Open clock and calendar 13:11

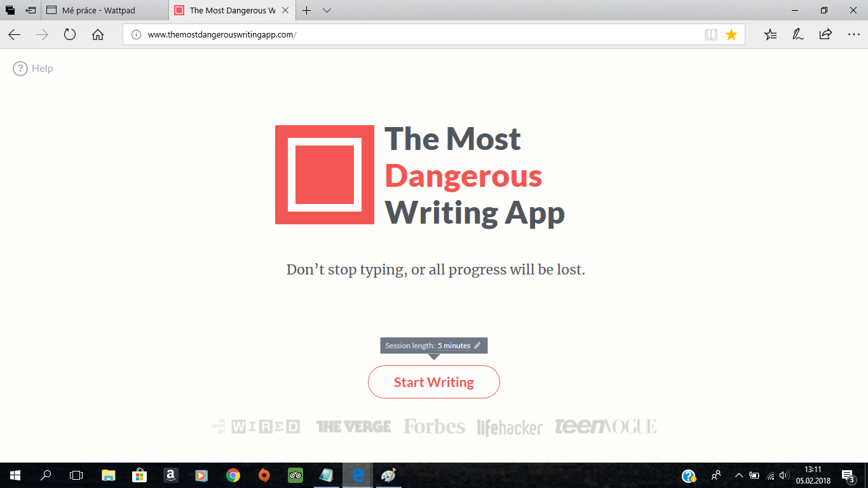(x=813, y=475)
